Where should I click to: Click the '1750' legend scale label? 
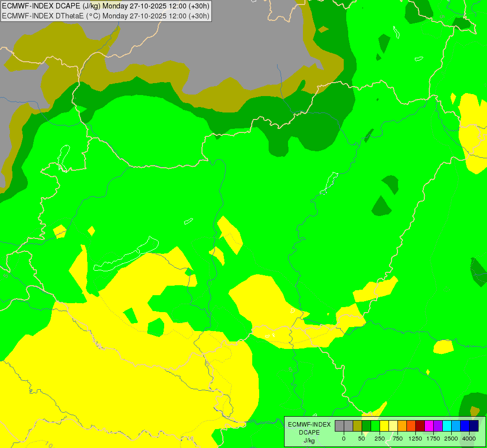point(433,439)
